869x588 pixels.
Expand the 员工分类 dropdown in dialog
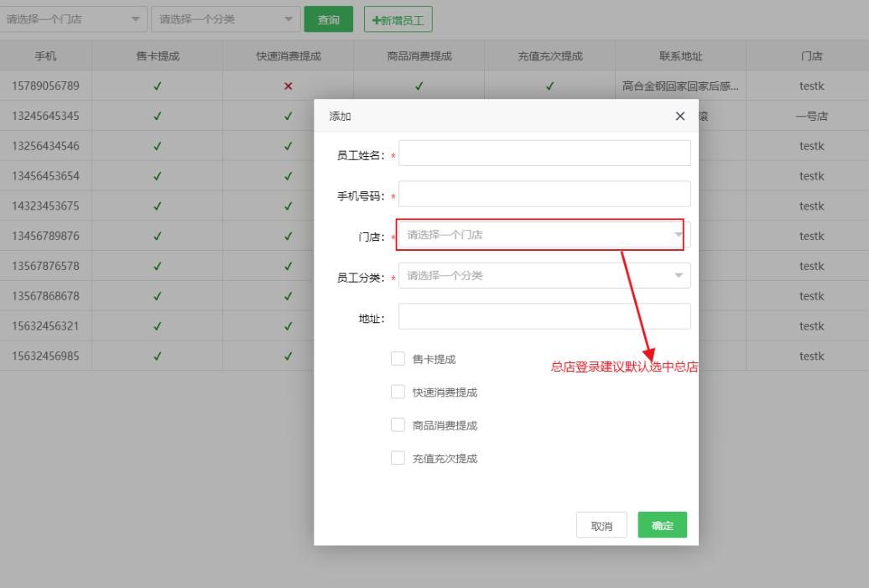544,276
